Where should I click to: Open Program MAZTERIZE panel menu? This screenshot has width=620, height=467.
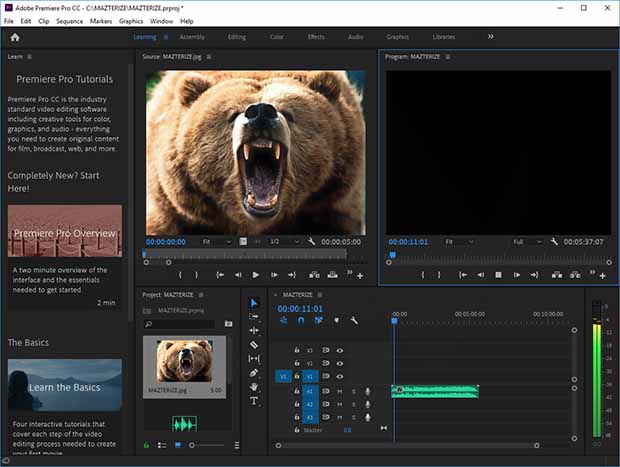coord(448,57)
